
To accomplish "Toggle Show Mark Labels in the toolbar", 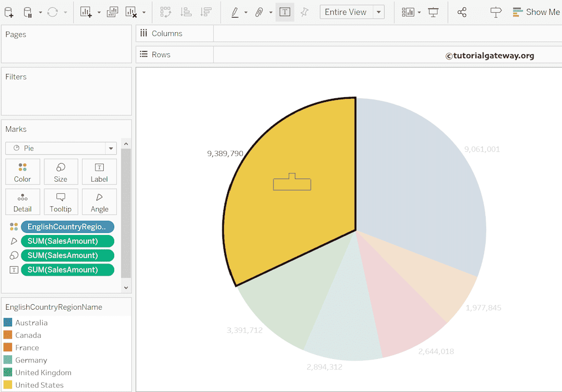I will [285, 12].
